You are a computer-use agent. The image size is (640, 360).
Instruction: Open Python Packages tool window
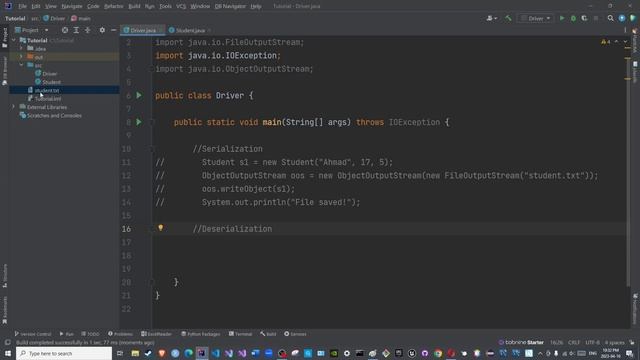[200, 334]
